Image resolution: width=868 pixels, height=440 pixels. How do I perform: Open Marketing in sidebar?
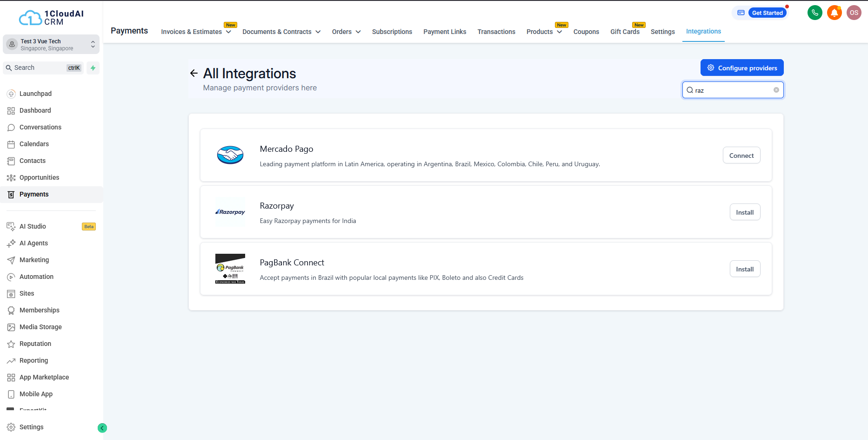click(x=34, y=260)
